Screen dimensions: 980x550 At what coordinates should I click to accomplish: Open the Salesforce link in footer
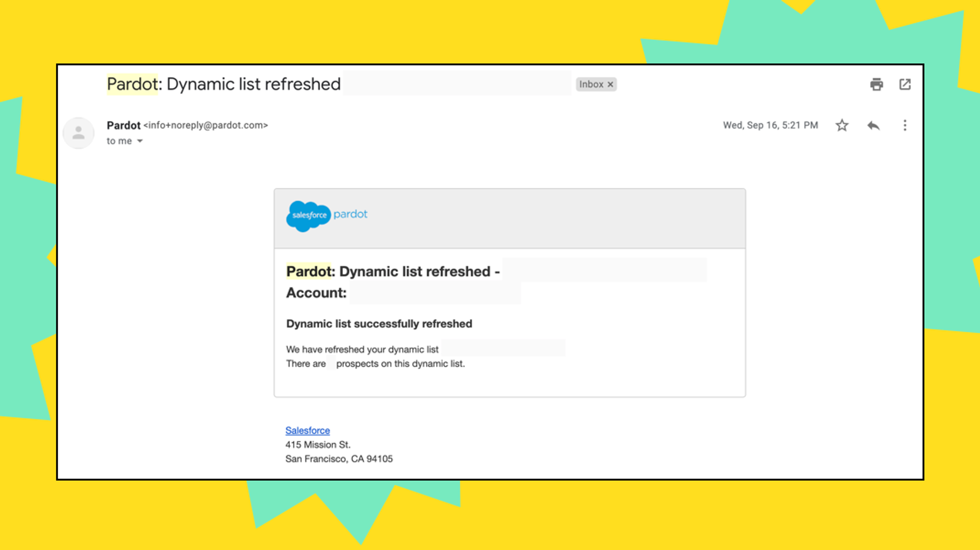[x=307, y=430]
